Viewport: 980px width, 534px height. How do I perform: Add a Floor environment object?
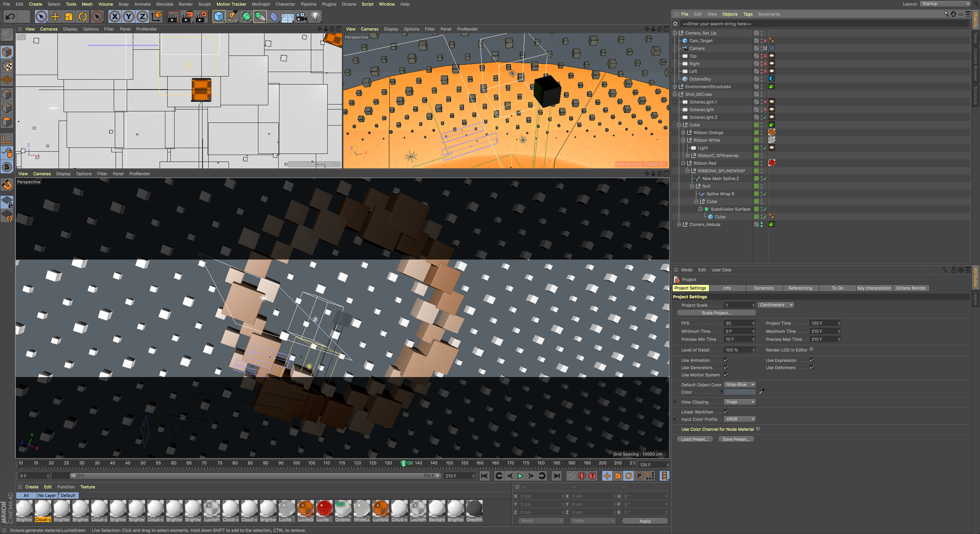288,16
